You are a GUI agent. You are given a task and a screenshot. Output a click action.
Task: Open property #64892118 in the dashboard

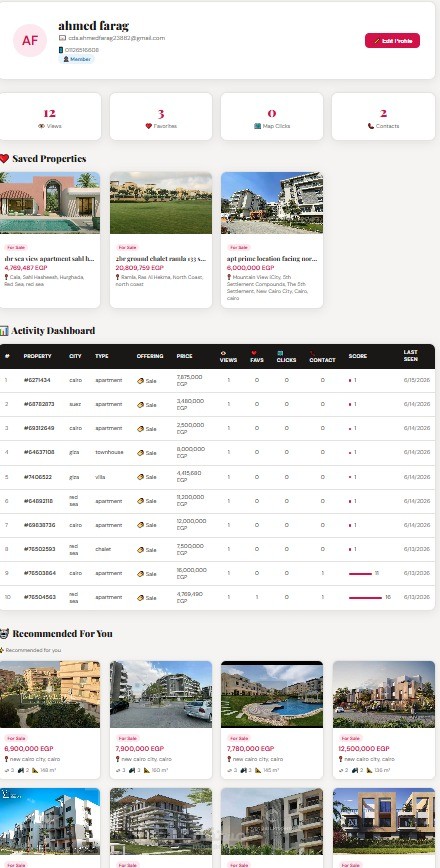(x=39, y=502)
